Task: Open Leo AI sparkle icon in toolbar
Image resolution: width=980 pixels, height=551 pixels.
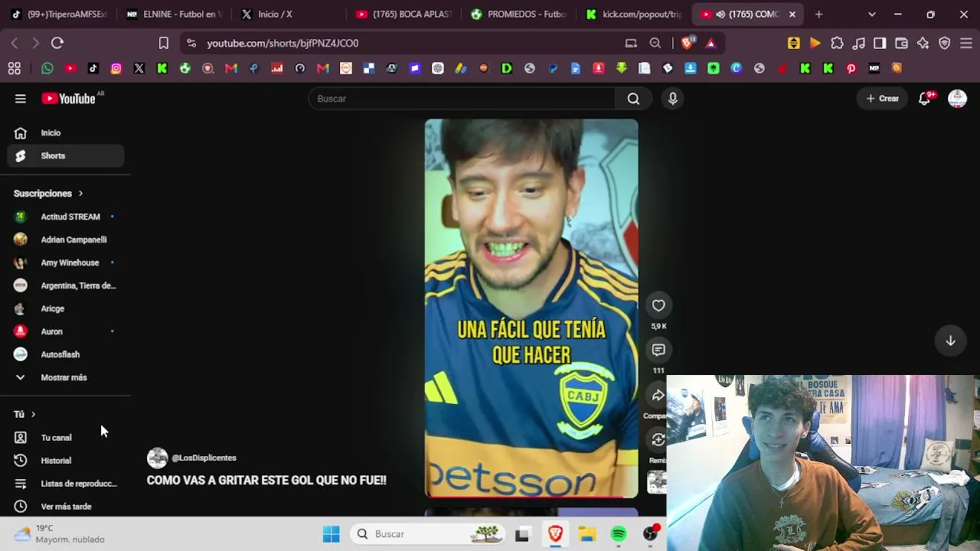Action: coord(923,44)
